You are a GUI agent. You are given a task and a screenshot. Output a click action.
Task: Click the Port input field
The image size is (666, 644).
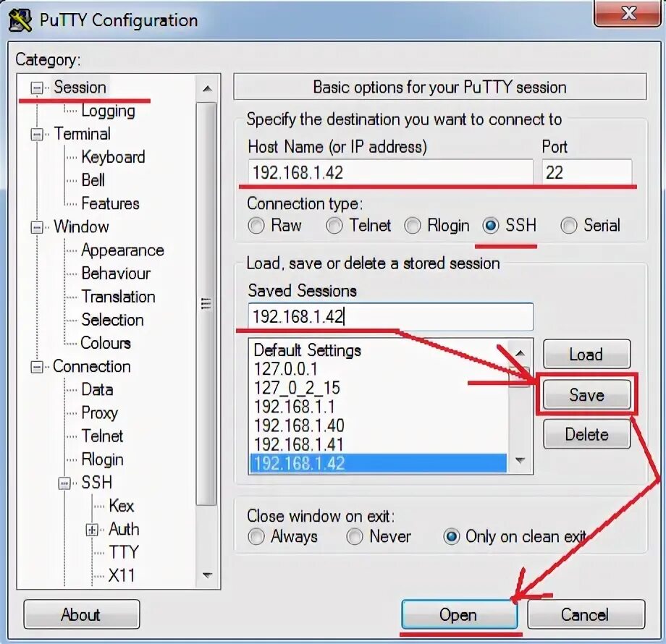click(x=586, y=172)
